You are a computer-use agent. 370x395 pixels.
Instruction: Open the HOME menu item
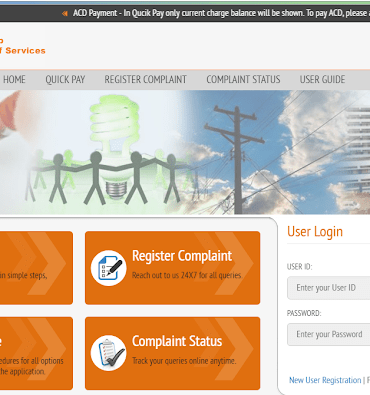coord(14,79)
